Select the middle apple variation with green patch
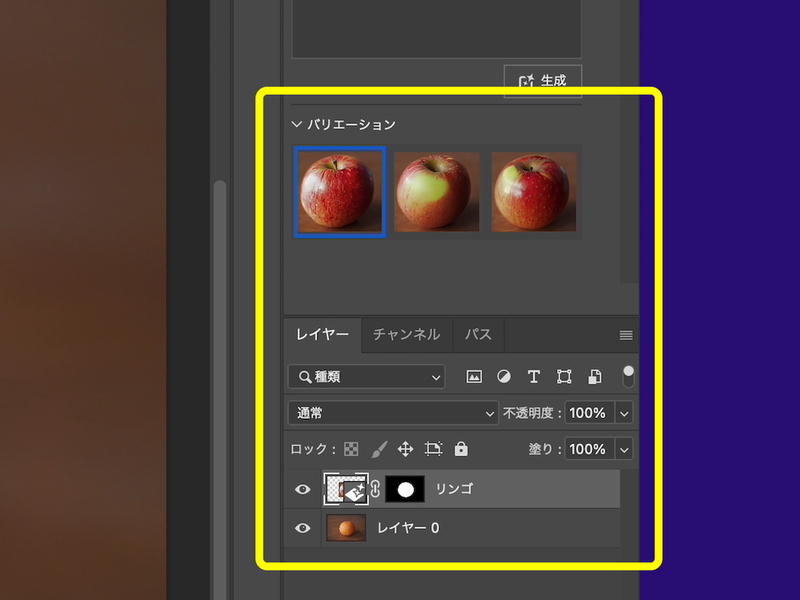 [437, 192]
